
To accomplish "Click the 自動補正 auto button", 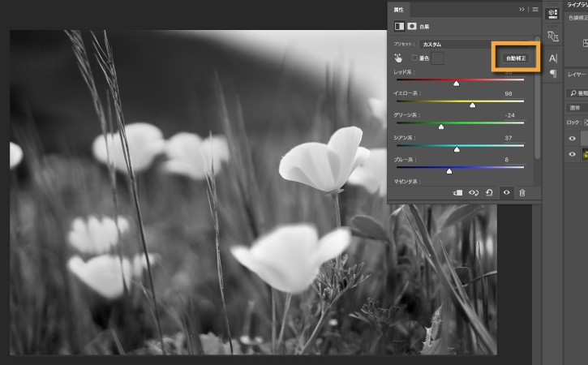I will pyautogui.click(x=516, y=58).
